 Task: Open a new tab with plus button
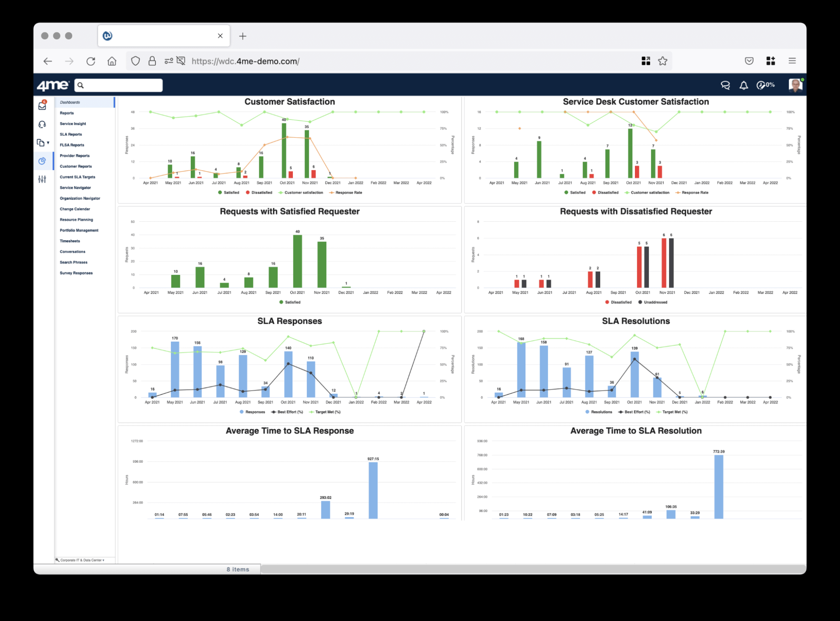coord(243,36)
